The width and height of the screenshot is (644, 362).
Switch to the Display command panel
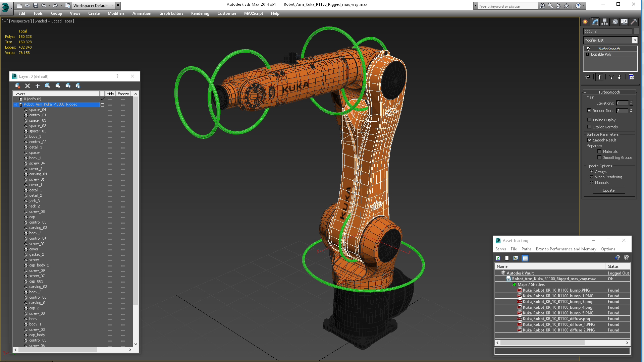tap(624, 22)
